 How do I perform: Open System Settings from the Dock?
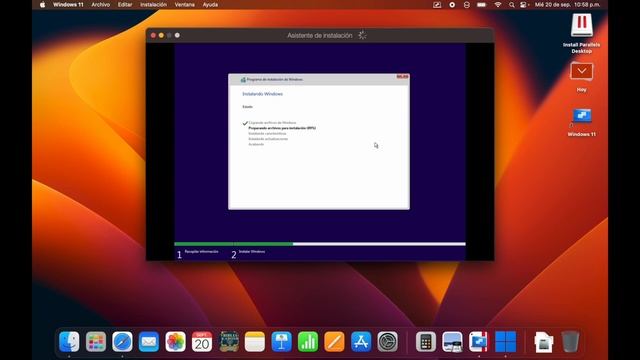point(387,341)
